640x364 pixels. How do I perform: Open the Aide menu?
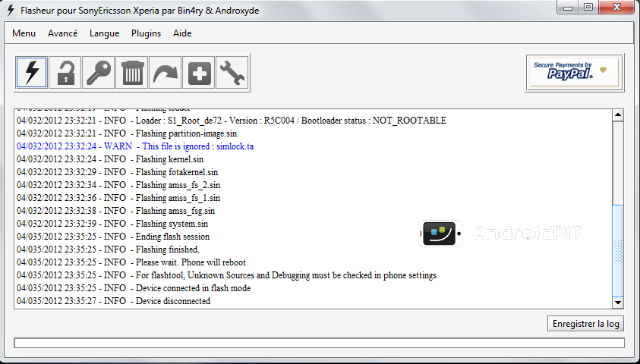pyautogui.click(x=182, y=33)
